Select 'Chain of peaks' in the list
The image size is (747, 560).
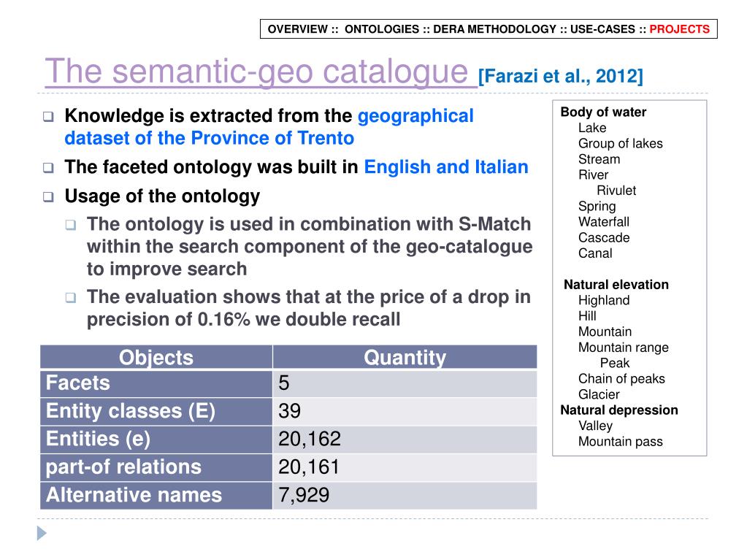click(x=621, y=379)
